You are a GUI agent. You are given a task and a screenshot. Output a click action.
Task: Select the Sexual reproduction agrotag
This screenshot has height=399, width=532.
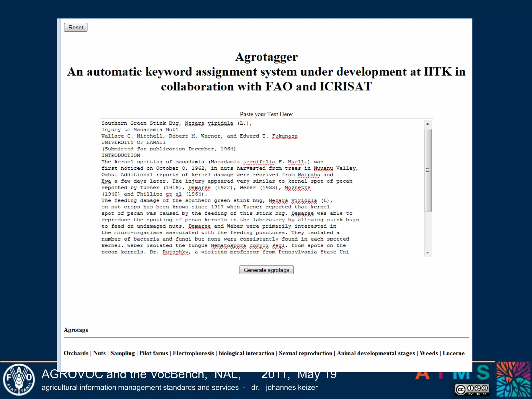[x=305, y=353]
